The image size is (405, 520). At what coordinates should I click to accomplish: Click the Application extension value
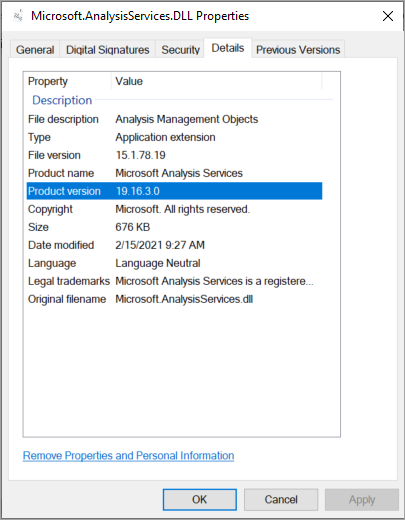click(x=165, y=137)
